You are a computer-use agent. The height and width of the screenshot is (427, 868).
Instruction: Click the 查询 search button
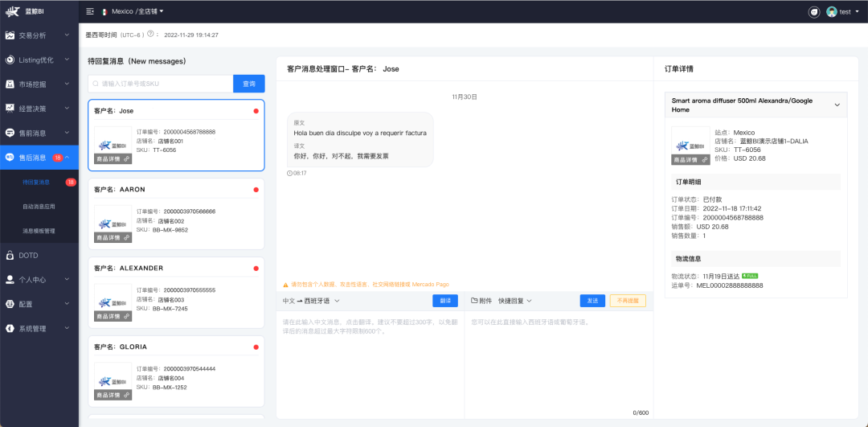pyautogui.click(x=249, y=84)
